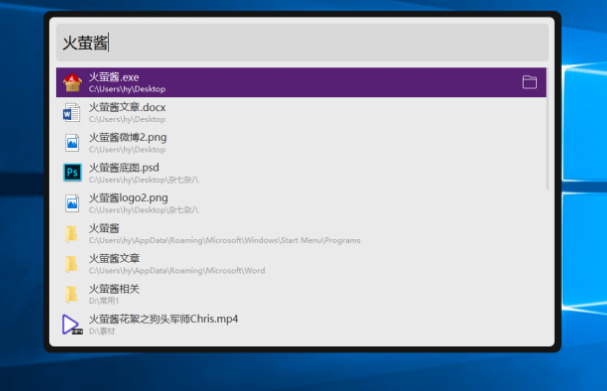Open the 火萤酱底图.psd result
Image resolution: width=607 pixels, height=391 pixels.
301,173
